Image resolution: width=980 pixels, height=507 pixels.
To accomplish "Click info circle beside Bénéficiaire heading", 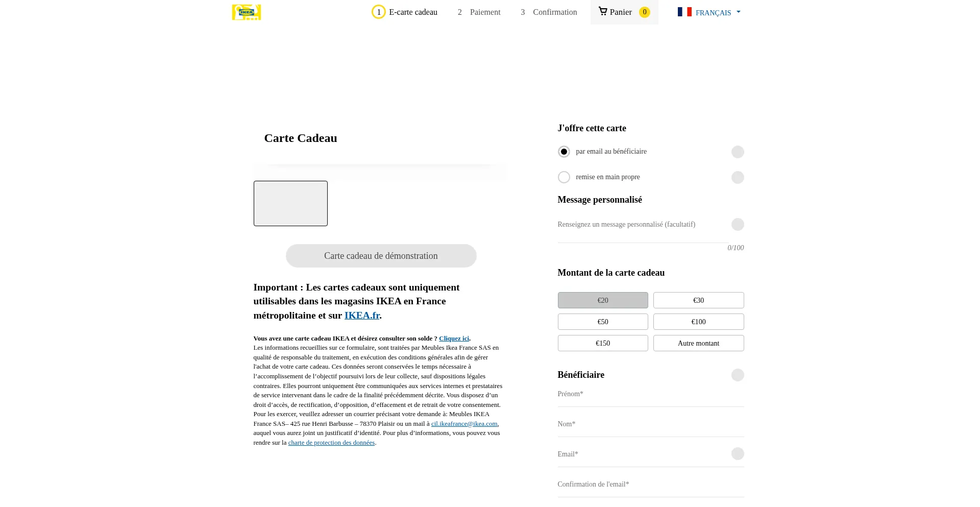I will [738, 375].
